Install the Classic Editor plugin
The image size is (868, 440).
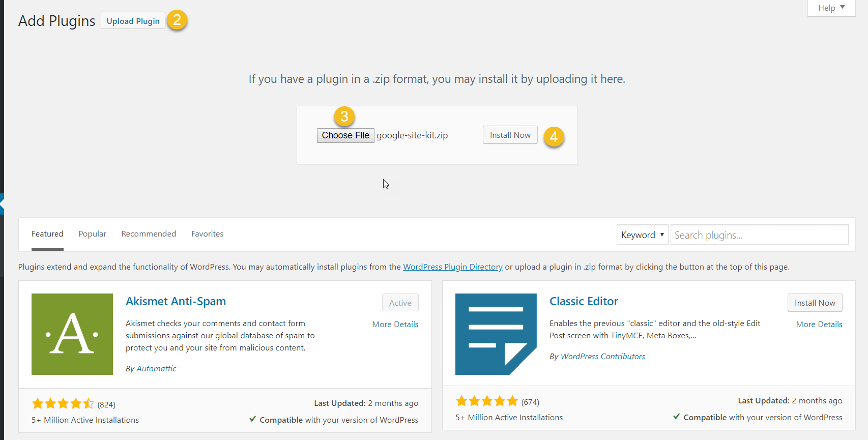815,303
